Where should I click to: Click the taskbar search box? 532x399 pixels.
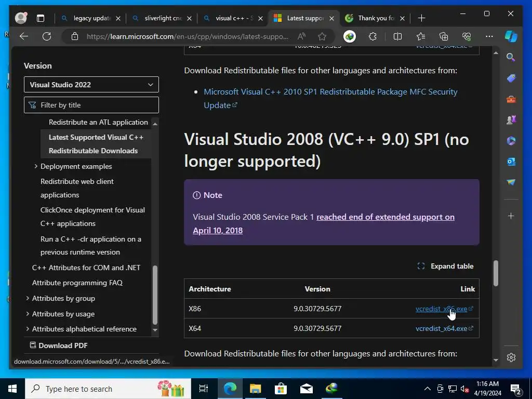(x=108, y=389)
